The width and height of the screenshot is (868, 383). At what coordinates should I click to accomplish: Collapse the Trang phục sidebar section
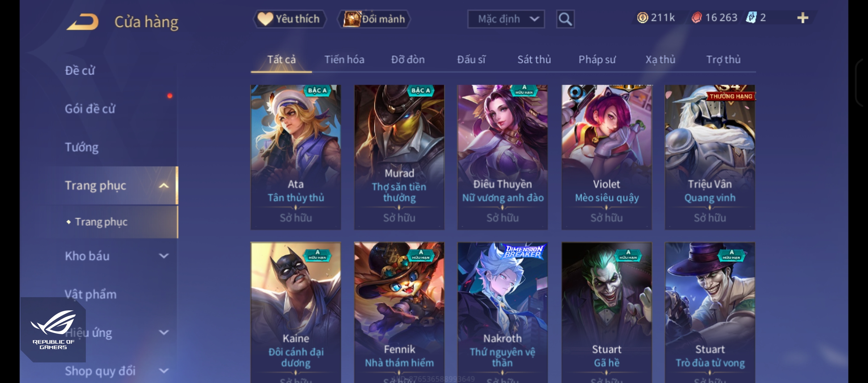point(164,185)
